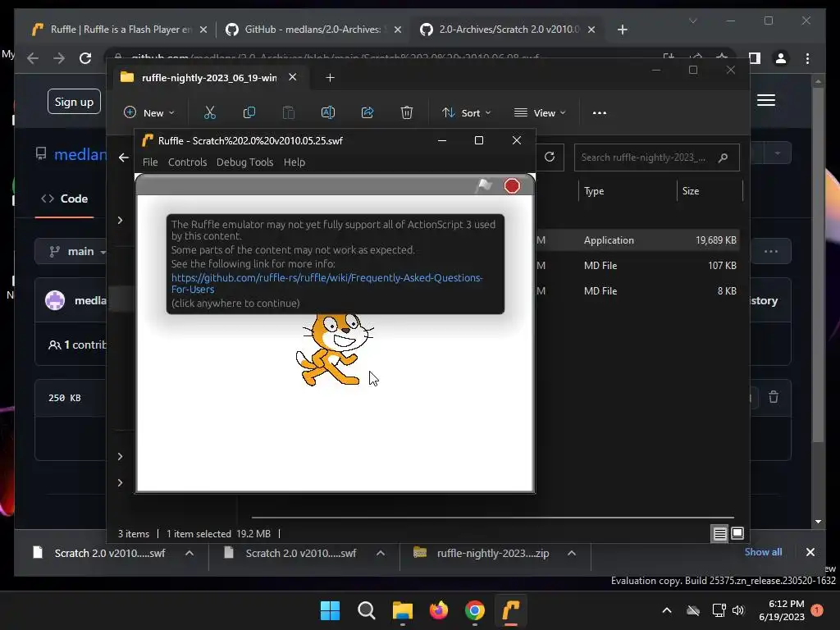Click Show all downloads
The image size is (840, 630).
click(x=763, y=552)
